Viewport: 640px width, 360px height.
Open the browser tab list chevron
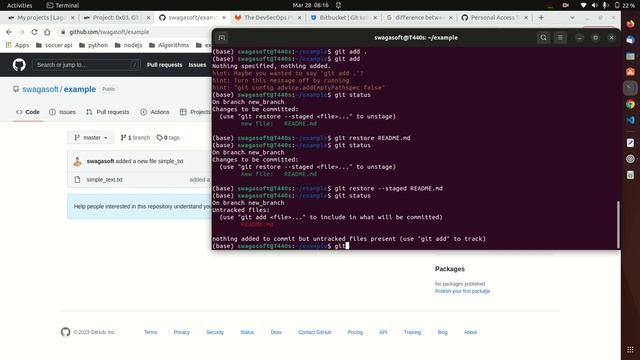(572, 18)
